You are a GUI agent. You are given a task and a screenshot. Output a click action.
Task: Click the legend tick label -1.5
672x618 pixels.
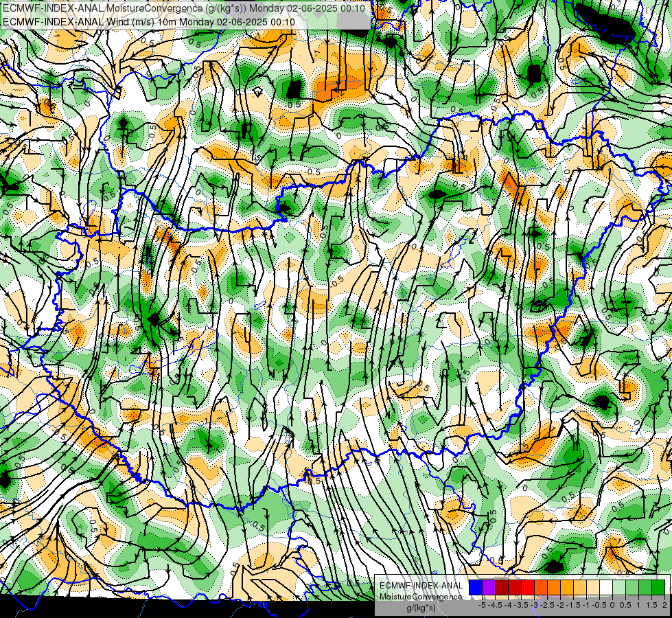[x=574, y=605]
